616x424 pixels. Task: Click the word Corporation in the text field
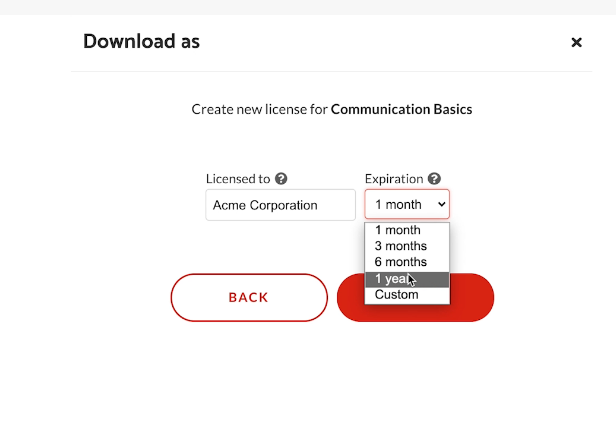(282, 205)
